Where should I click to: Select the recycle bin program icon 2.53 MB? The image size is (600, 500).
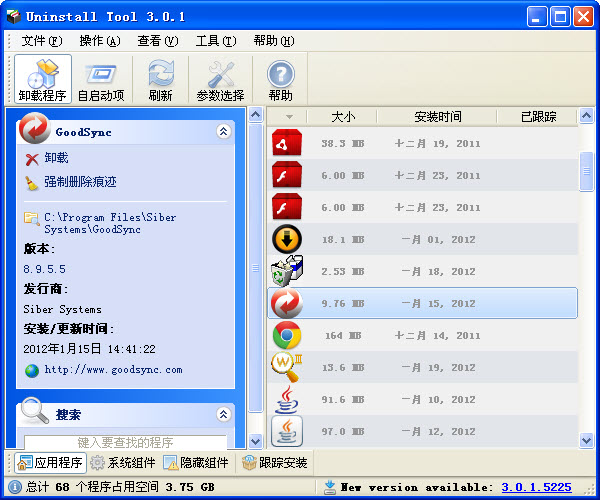tap(287, 271)
